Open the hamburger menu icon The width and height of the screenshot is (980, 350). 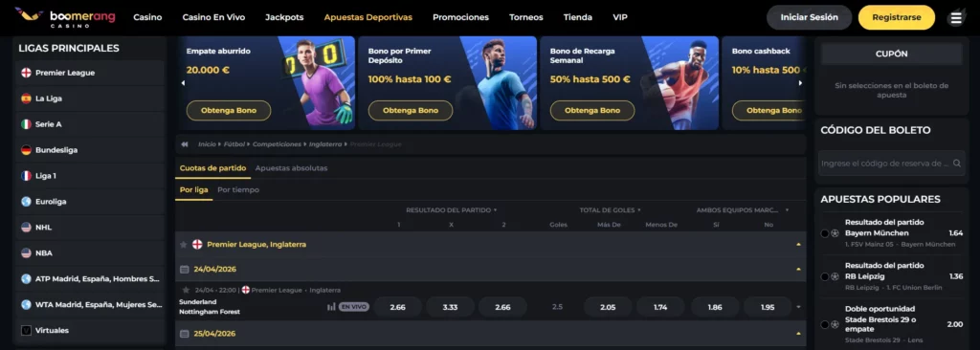pyautogui.click(x=956, y=17)
